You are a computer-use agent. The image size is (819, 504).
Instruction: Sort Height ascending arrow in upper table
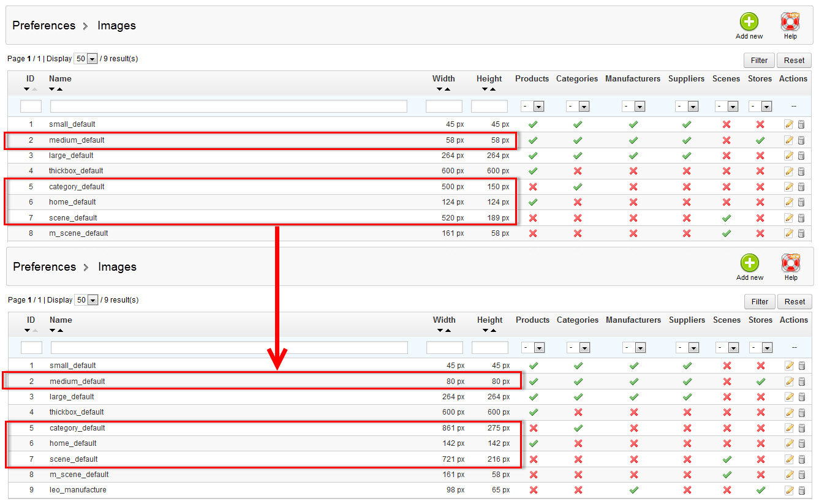click(493, 89)
